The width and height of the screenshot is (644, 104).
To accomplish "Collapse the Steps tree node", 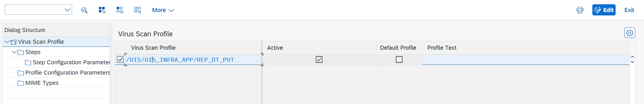I will (14, 52).
